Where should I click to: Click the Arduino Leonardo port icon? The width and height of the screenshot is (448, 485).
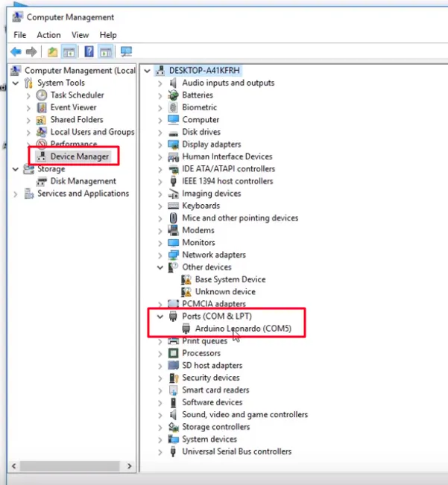tap(186, 329)
